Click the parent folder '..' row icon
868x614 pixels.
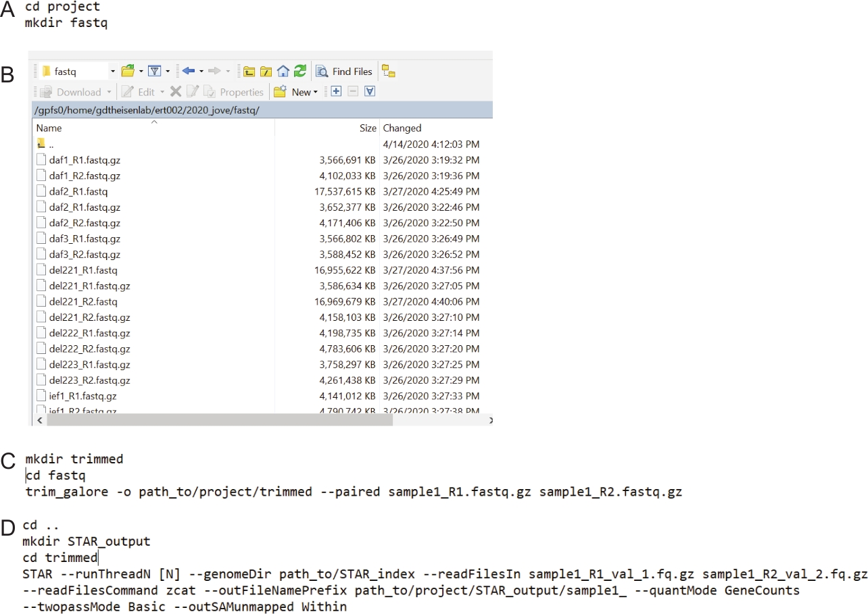(41, 144)
